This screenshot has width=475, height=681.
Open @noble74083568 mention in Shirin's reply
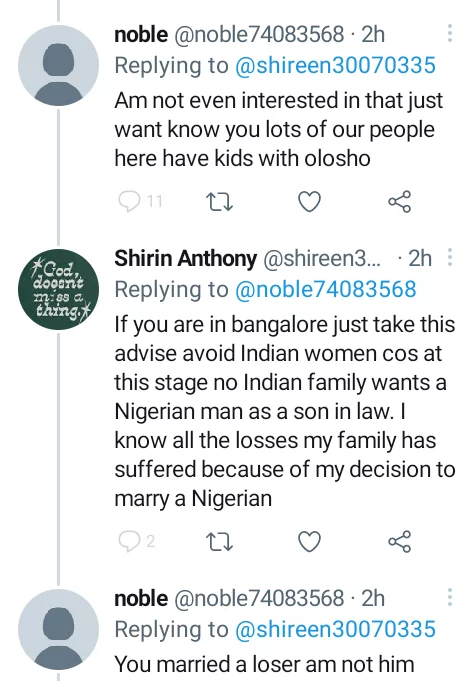click(326, 289)
